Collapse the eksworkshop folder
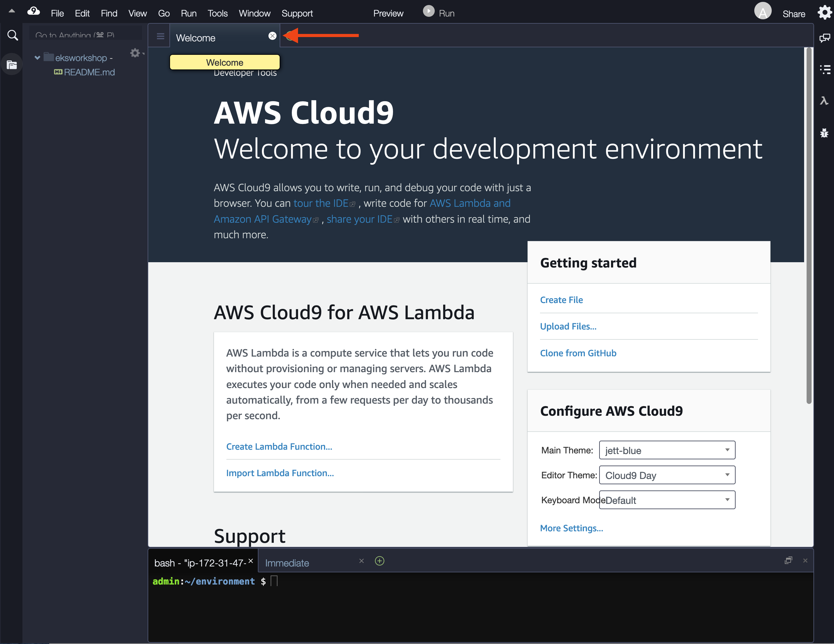This screenshot has width=834, height=644. (x=37, y=58)
